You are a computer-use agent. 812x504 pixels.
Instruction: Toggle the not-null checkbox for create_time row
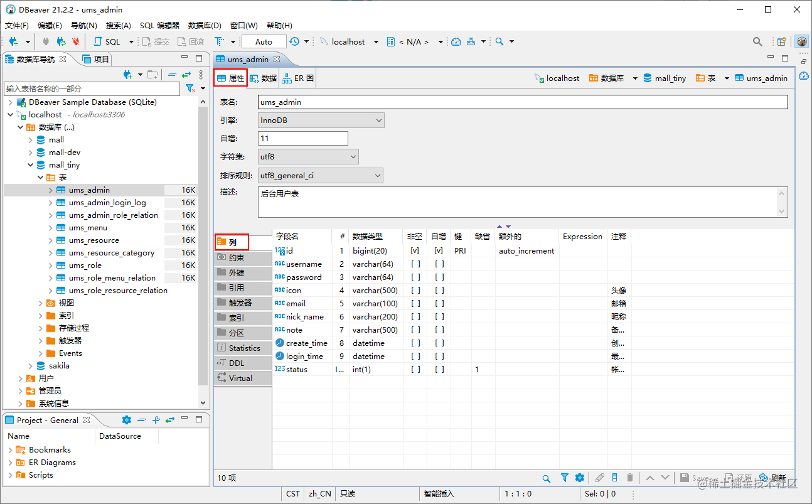(x=415, y=343)
